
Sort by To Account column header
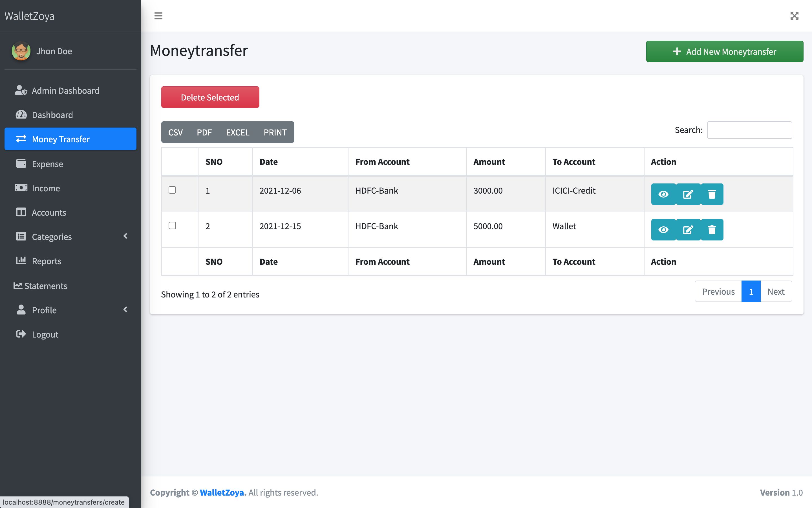click(x=595, y=162)
